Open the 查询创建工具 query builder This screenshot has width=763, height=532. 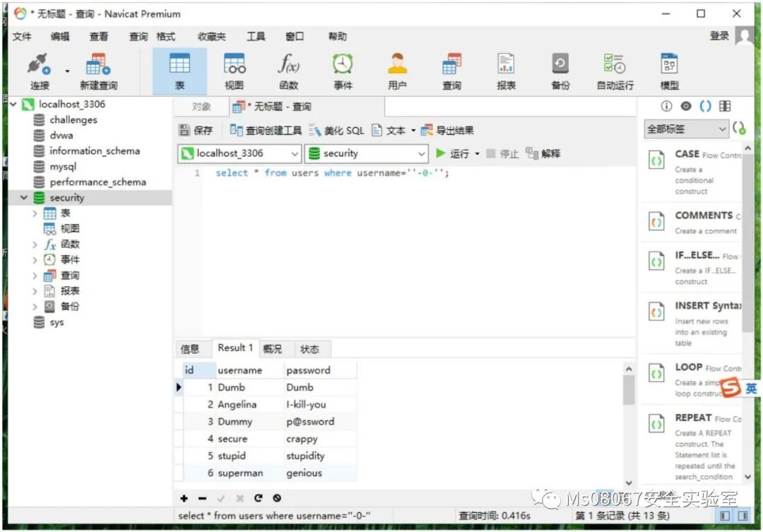click(266, 130)
